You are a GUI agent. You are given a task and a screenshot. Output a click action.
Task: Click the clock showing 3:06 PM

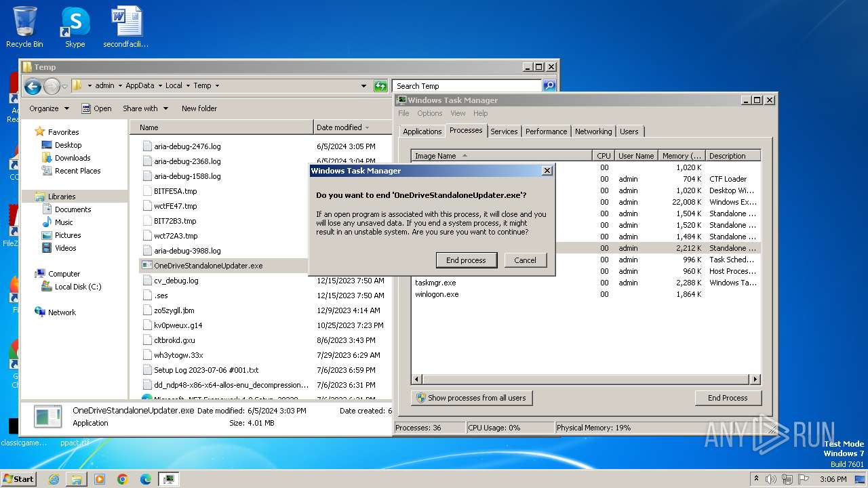833,479
